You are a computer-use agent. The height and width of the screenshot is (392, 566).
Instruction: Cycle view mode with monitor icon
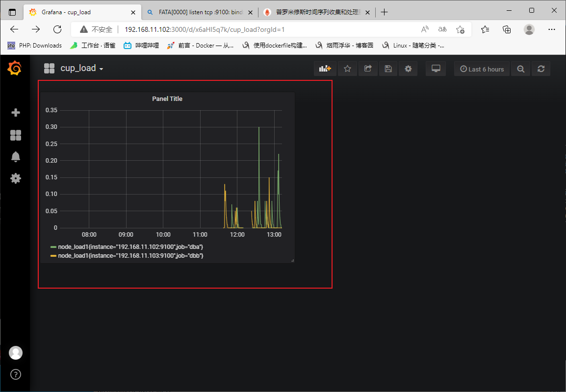point(436,69)
